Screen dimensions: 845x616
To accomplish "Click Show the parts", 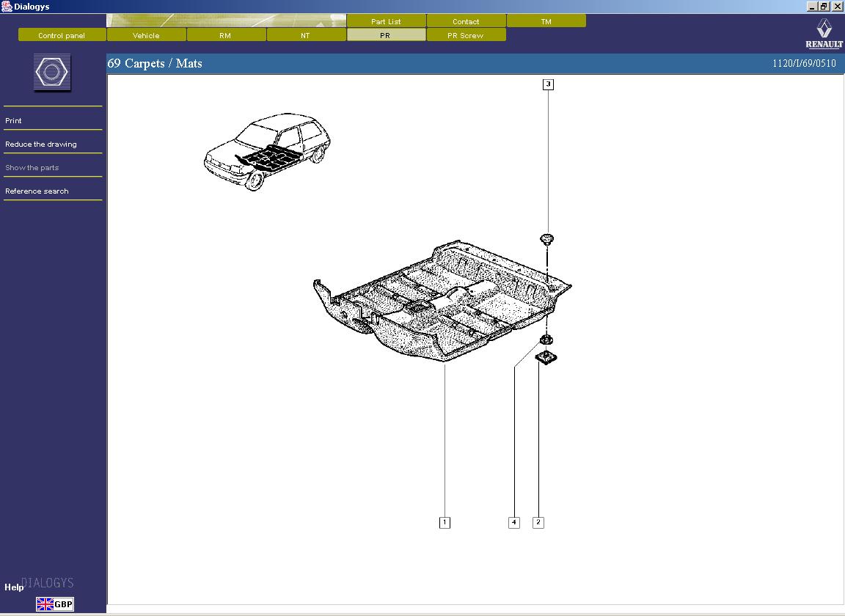I will (32, 168).
